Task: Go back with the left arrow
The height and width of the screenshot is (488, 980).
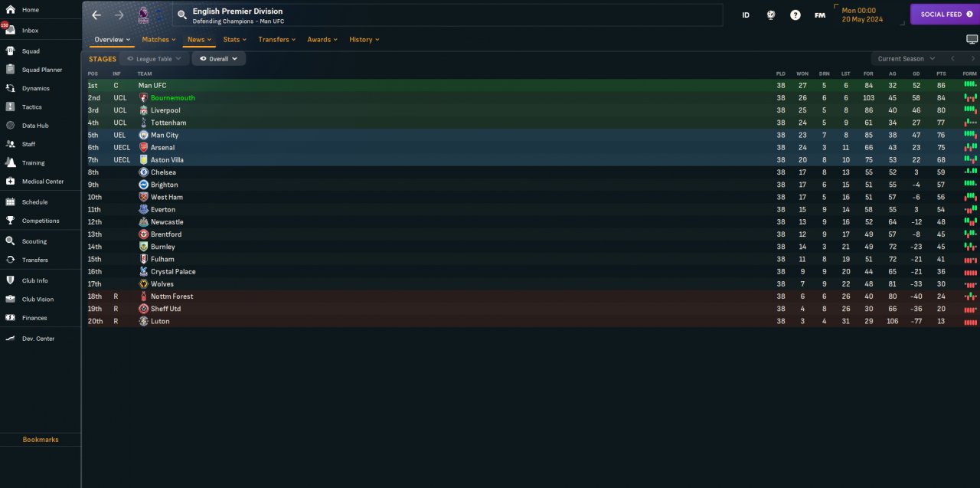Action: tap(96, 15)
